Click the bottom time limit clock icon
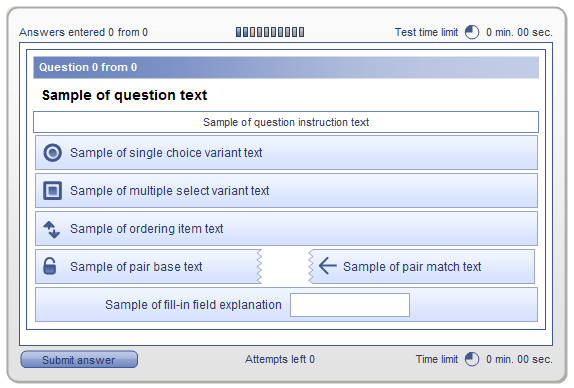Screen dimensions: 574x388 (x=472, y=359)
